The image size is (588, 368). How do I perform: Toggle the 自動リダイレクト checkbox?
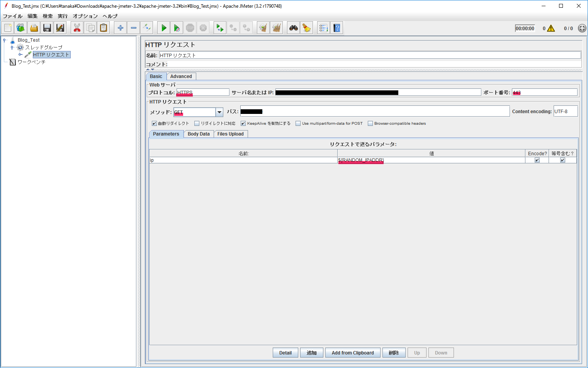coord(155,124)
